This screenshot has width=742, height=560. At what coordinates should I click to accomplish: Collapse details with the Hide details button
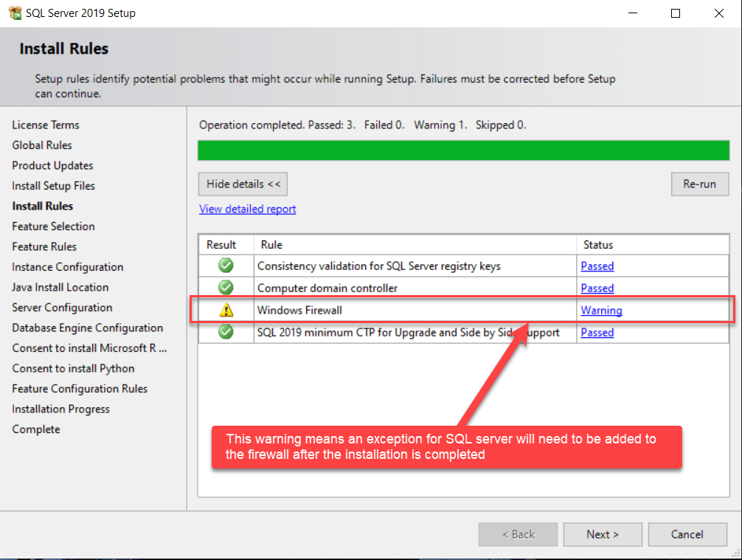click(x=243, y=184)
